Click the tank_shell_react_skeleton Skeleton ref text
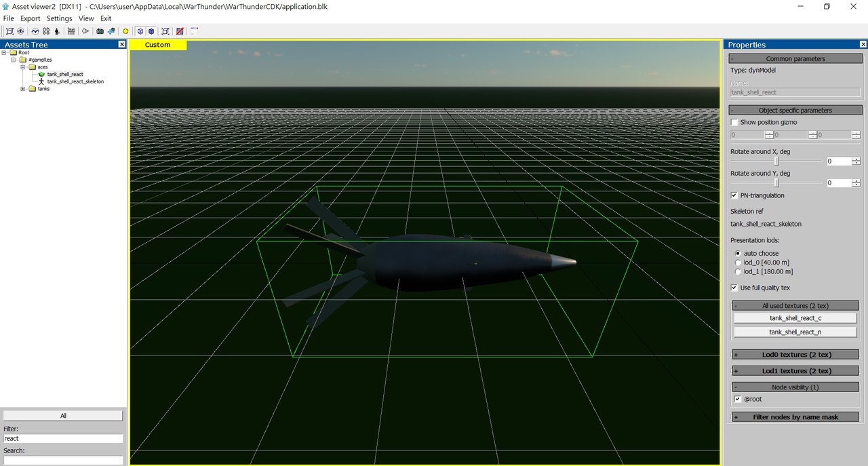 (766, 224)
